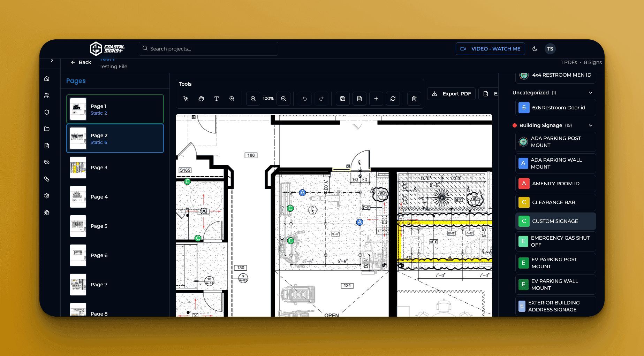Select Page 1 thumbnail
This screenshot has width=644, height=356.
coord(115,109)
